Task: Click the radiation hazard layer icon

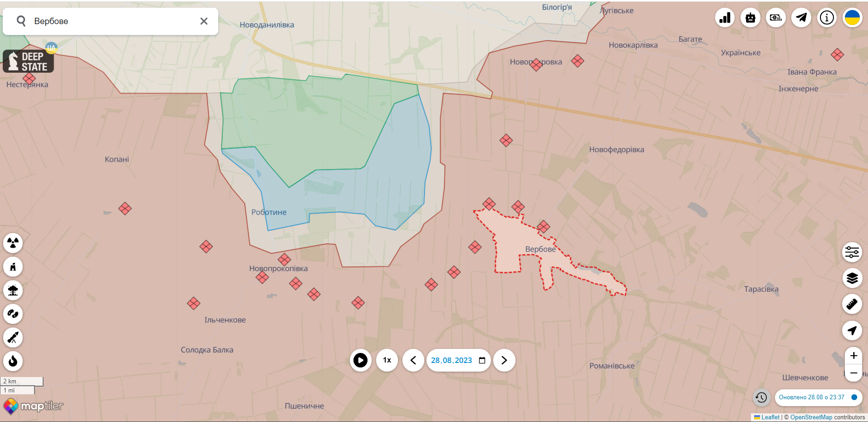Action: click(x=13, y=243)
